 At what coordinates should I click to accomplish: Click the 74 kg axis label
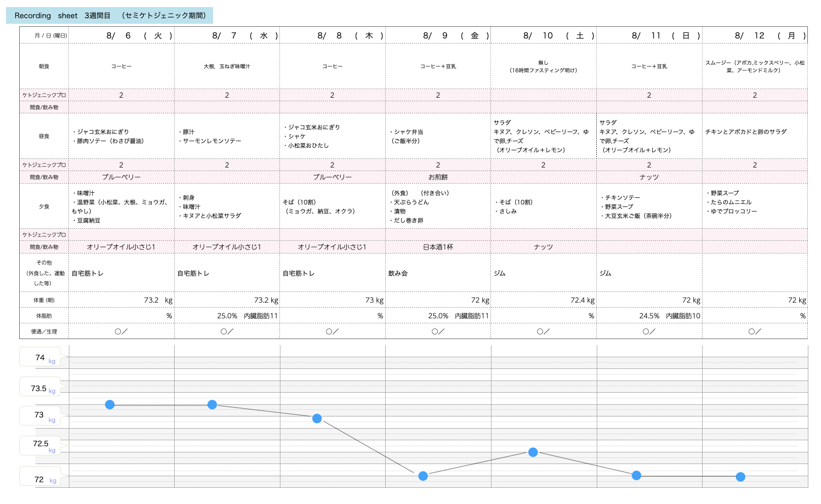pos(40,358)
